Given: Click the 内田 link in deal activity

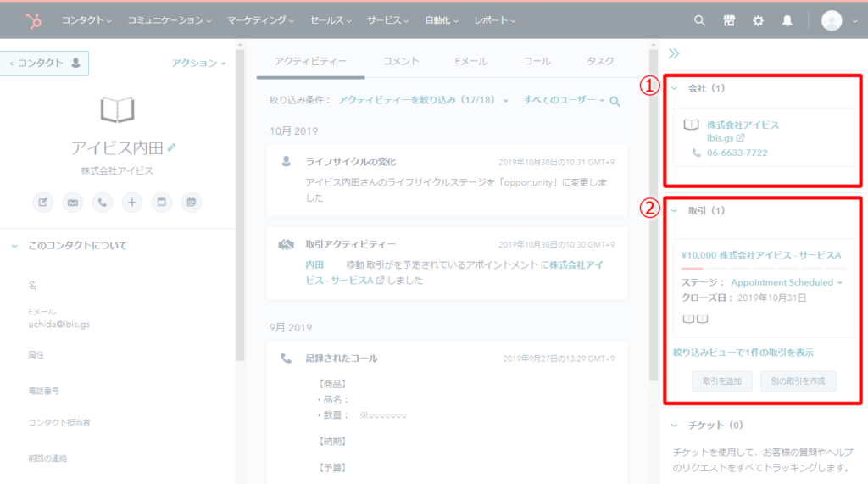Looking at the screenshot, I should pyautogui.click(x=314, y=264).
